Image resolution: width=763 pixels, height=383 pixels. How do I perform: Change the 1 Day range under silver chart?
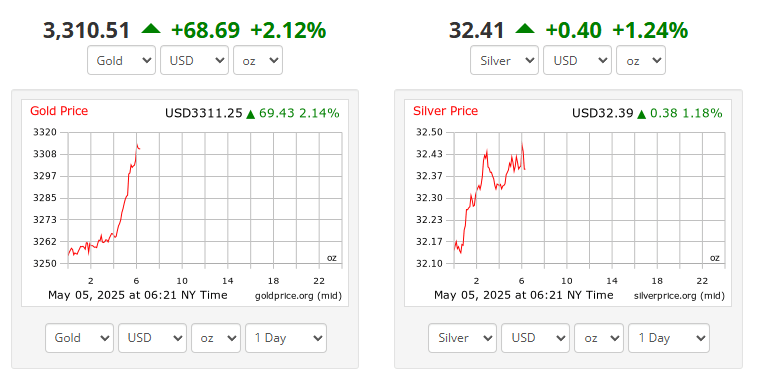tap(669, 338)
